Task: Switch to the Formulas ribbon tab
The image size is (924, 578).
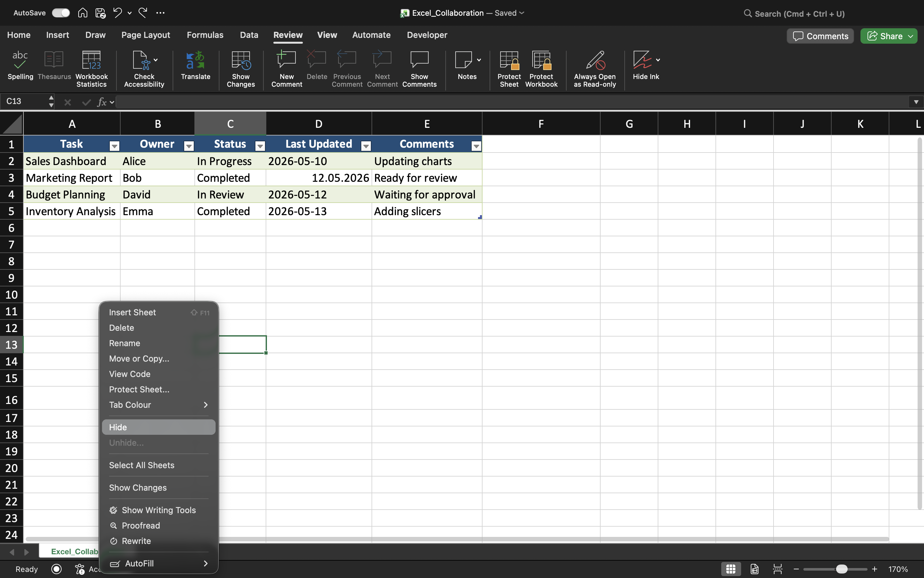Action: 205,35
